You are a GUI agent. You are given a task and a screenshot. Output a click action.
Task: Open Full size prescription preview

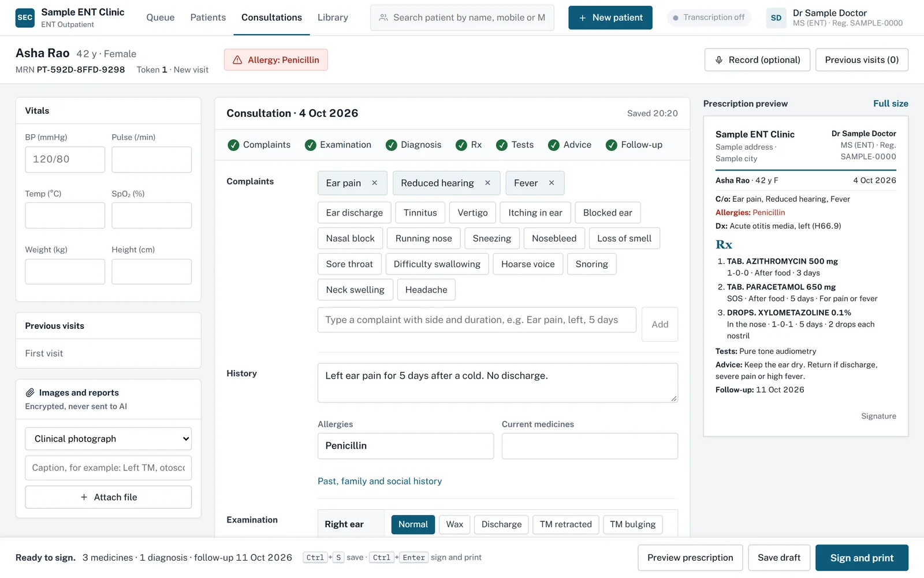[891, 103]
